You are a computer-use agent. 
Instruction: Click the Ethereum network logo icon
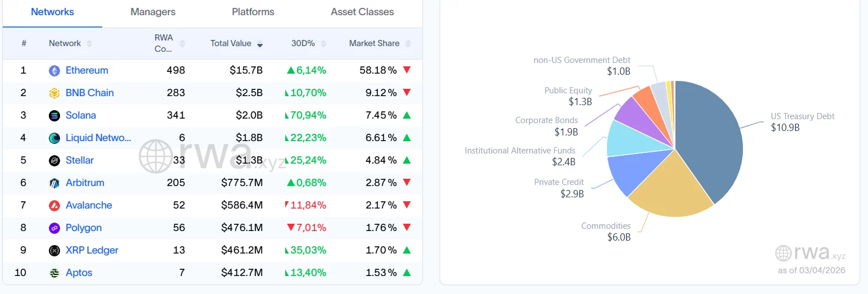(x=54, y=71)
